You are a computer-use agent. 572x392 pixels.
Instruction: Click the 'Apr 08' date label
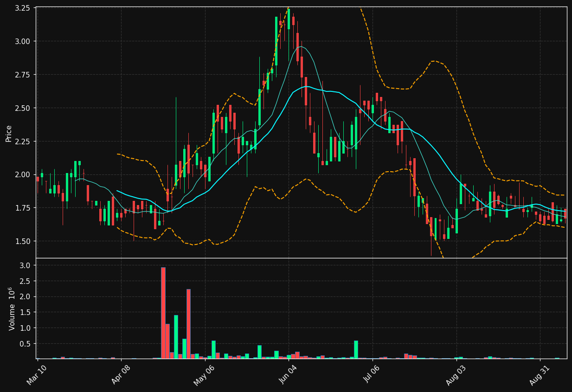click(x=121, y=375)
